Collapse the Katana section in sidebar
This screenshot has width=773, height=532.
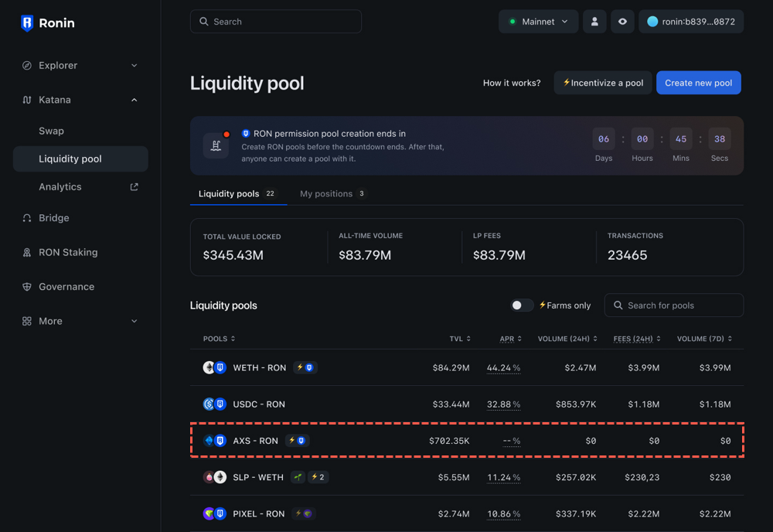pos(133,100)
